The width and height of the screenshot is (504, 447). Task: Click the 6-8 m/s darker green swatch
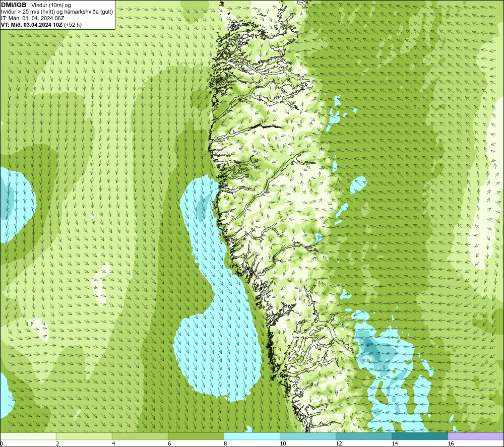(x=196, y=436)
